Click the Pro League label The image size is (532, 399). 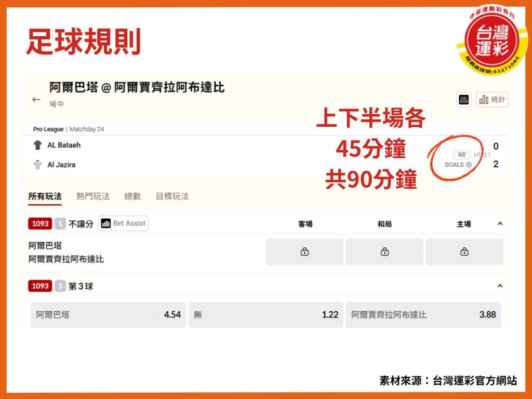pos(48,129)
